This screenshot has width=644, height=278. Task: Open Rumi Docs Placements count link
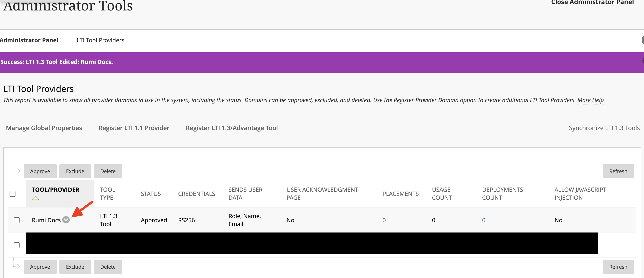click(x=384, y=220)
